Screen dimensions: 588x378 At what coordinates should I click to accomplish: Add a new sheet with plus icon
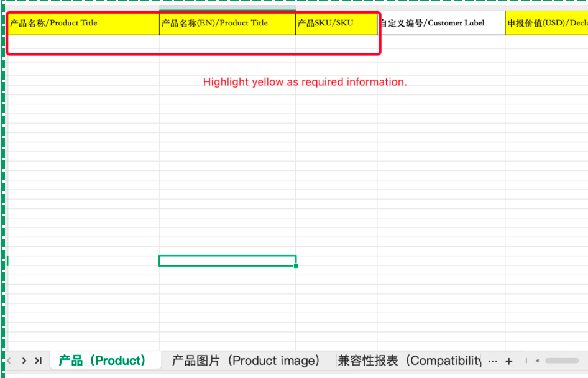(x=508, y=361)
